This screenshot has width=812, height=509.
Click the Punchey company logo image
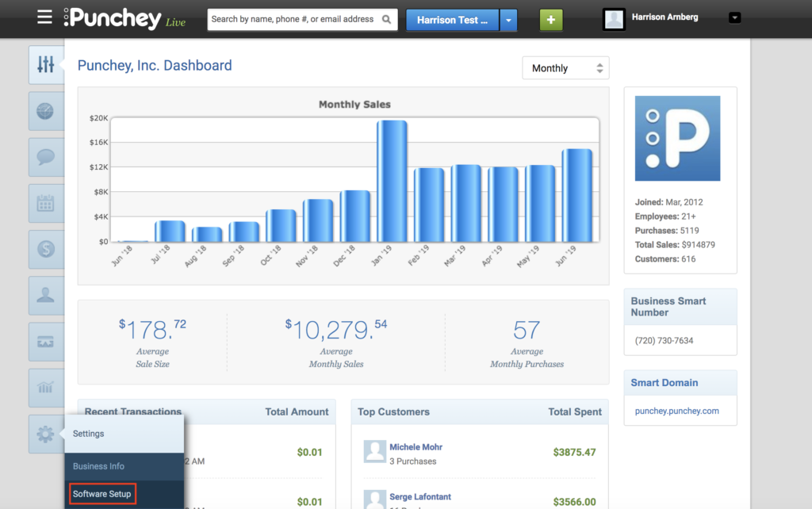(x=677, y=138)
